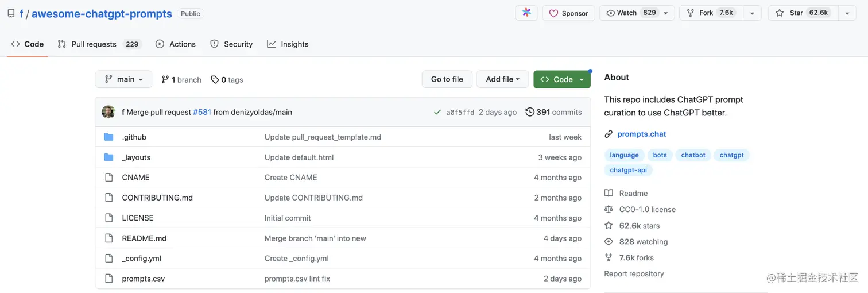Click the file icon beside LICENSE
The image size is (868, 293).
click(x=109, y=218)
